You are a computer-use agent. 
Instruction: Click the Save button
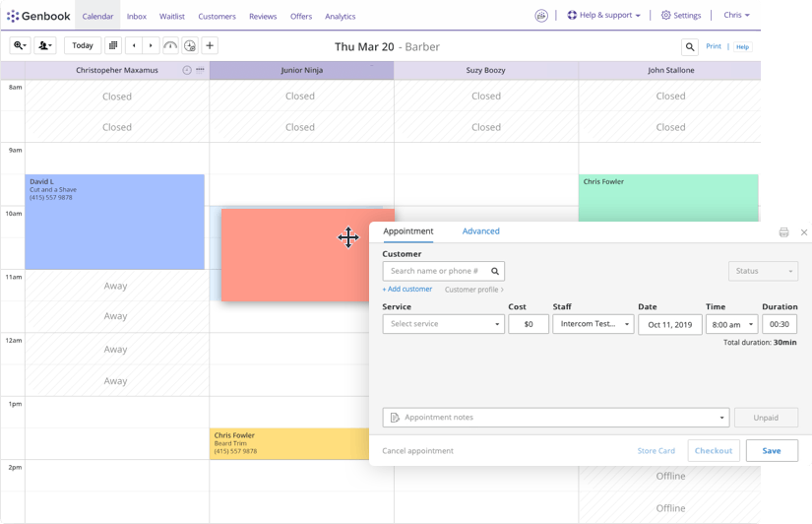coord(772,450)
